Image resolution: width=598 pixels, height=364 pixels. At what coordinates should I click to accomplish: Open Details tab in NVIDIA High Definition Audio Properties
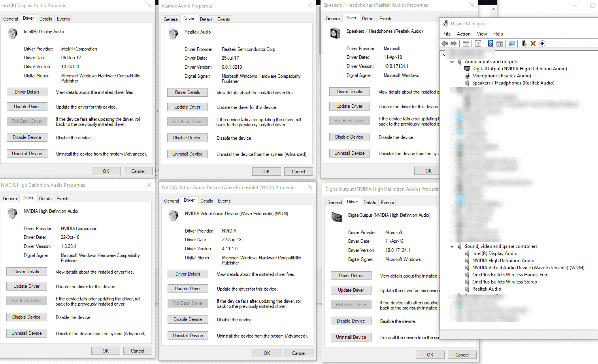point(45,199)
